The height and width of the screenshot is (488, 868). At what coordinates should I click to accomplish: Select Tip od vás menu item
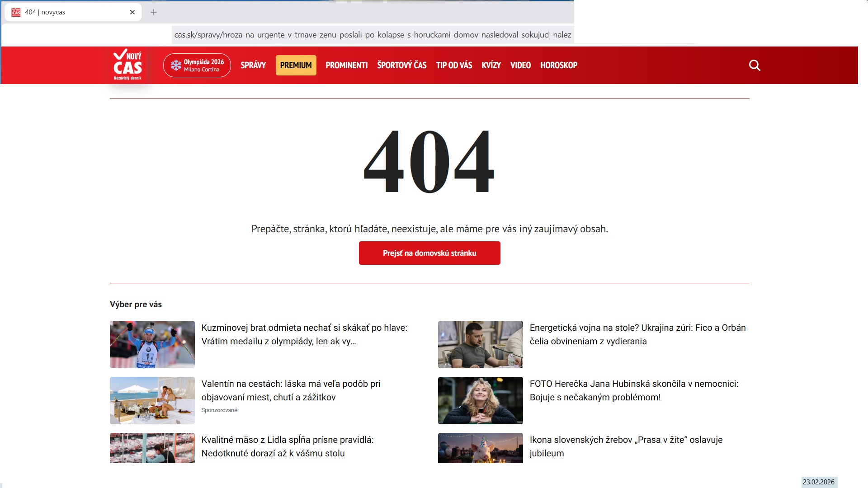pos(454,66)
